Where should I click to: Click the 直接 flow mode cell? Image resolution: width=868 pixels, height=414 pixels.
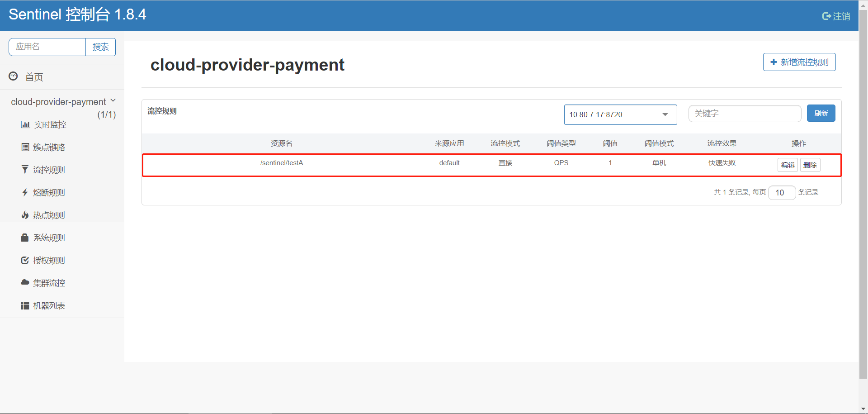[505, 163]
